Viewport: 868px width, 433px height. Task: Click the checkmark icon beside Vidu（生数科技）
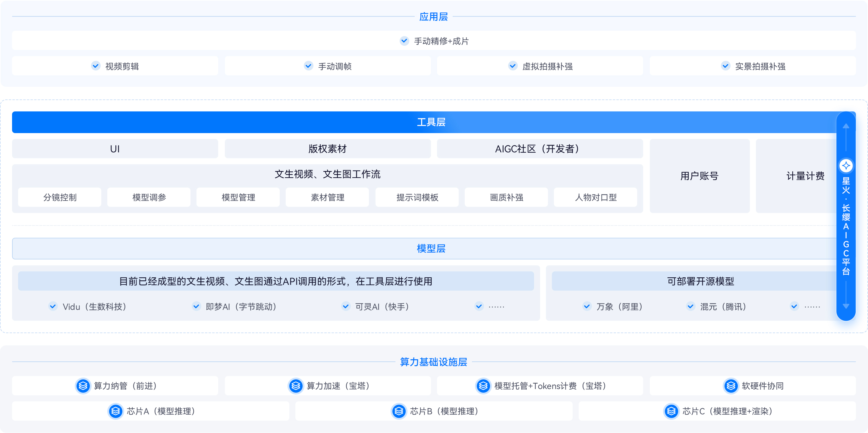point(53,307)
